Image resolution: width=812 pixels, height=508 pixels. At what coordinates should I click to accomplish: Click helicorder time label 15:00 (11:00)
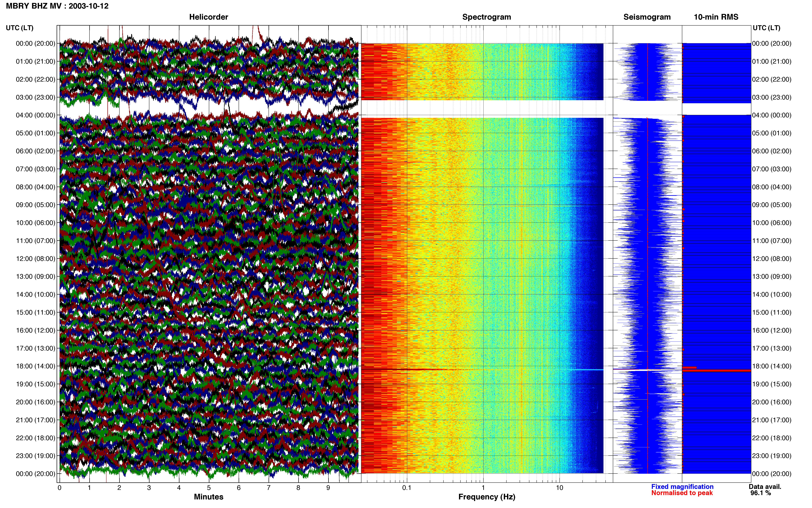[x=36, y=313]
